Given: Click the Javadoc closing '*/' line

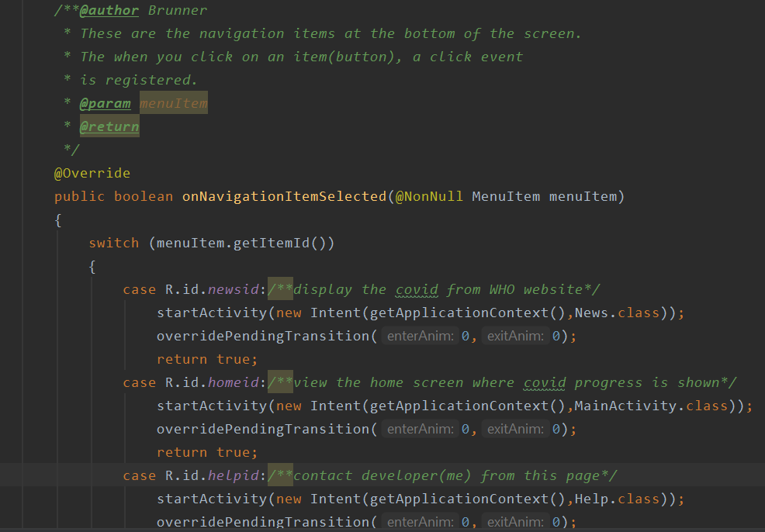Looking at the screenshot, I should (x=71, y=150).
